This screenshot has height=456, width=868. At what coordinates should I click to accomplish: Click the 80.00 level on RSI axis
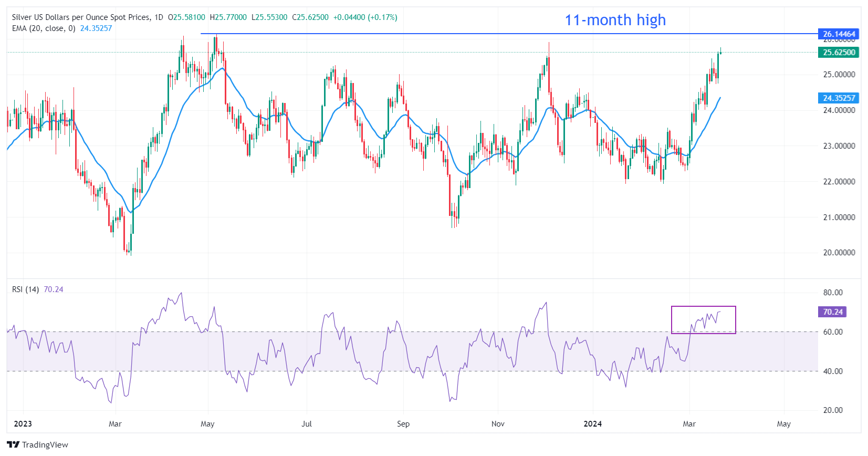[832, 293]
